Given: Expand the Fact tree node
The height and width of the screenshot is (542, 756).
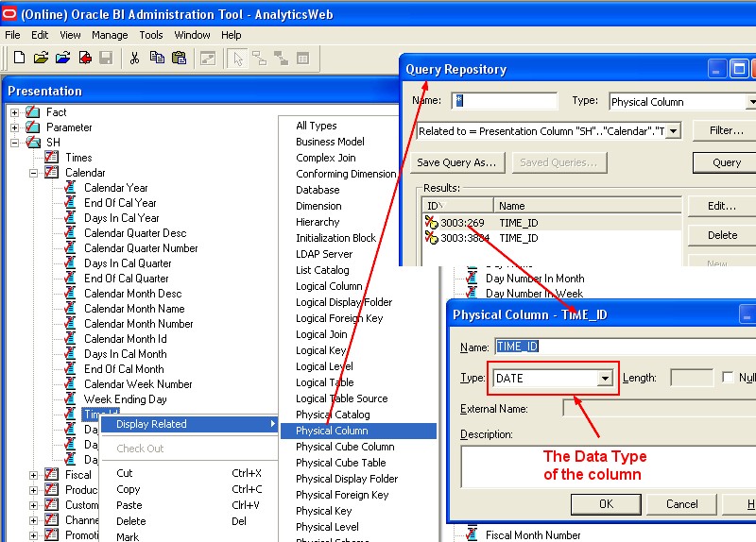Looking at the screenshot, I should tap(15, 112).
